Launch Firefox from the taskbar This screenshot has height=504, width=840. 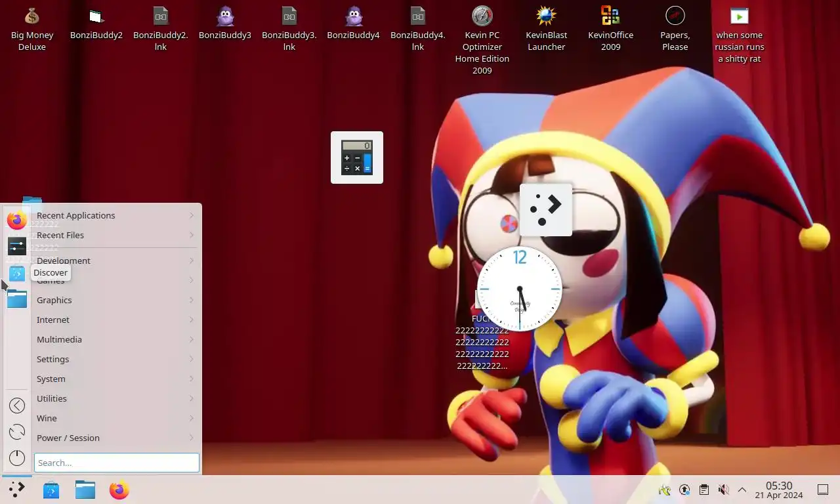[119, 490]
